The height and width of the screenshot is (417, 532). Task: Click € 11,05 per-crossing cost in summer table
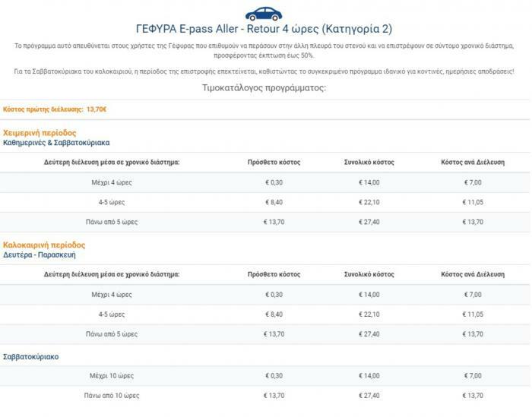pos(473,314)
